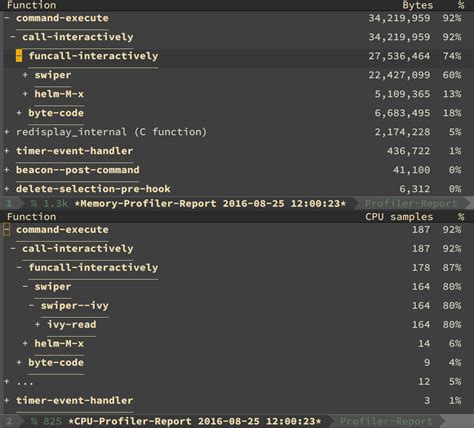The image size is (474, 428).
Task: Expand the redisplay_internal (C function) entry
Action: 7,132
